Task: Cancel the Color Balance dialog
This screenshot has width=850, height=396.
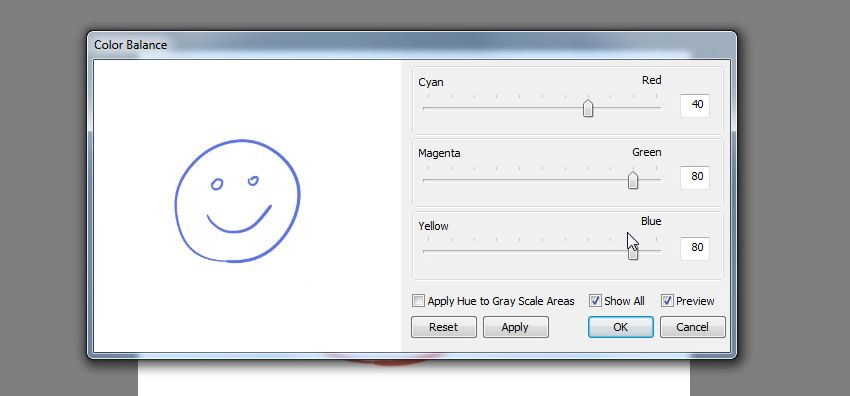Action: pyautogui.click(x=692, y=327)
